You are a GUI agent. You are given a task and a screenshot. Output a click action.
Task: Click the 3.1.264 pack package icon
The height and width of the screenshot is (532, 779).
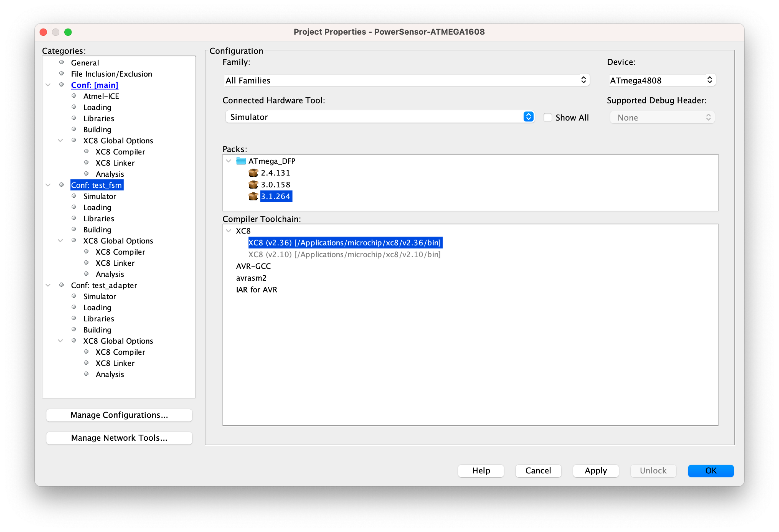pyautogui.click(x=253, y=197)
